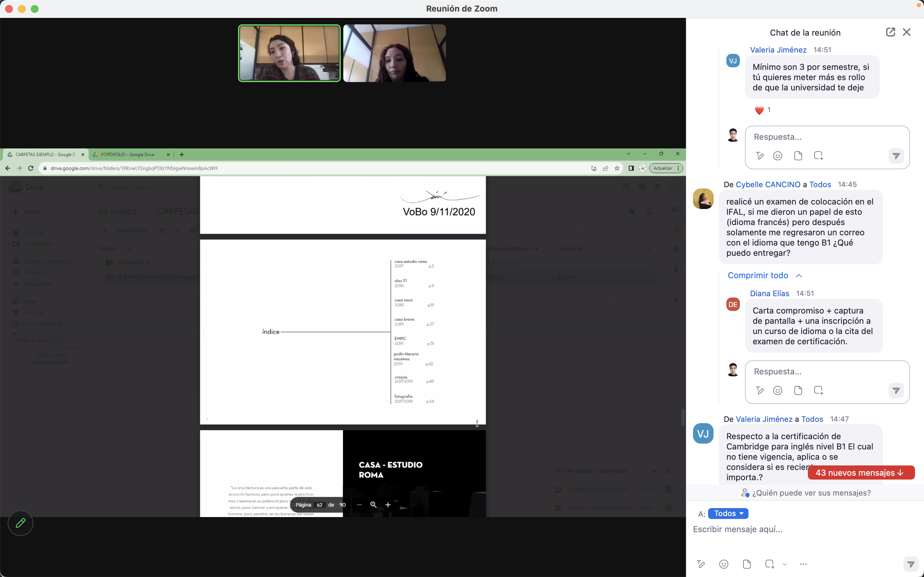The width and height of the screenshot is (924, 577).
Task: Click the green annotation pencil button
Action: 21,523
